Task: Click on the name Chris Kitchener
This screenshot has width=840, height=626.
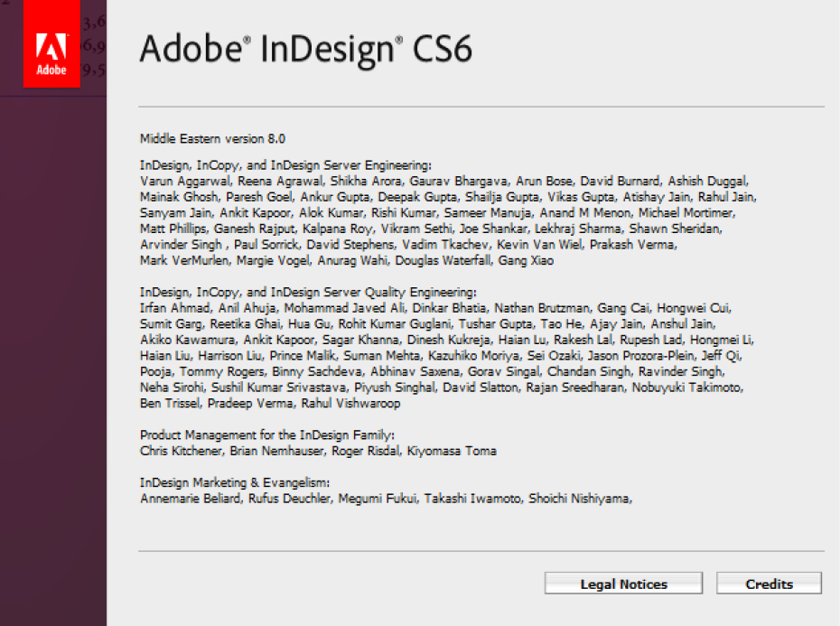Action: tap(181, 451)
